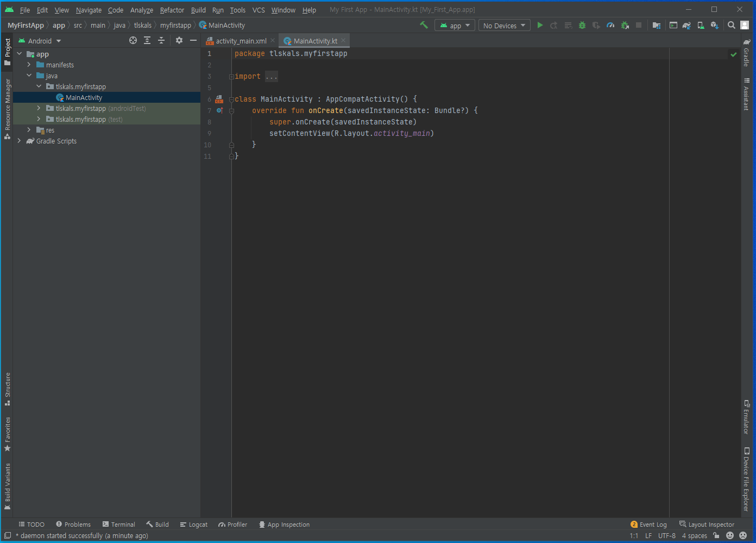Image resolution: width=756 pixels, height=543 pixels.
Task: Expand folded import statement
Action: click(231, 77)
